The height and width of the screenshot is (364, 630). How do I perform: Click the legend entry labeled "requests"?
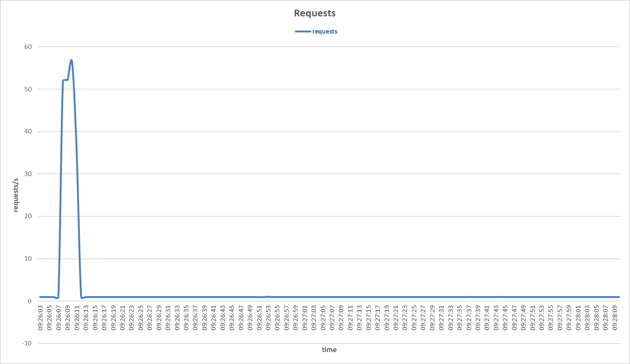[x=324, y=31]
